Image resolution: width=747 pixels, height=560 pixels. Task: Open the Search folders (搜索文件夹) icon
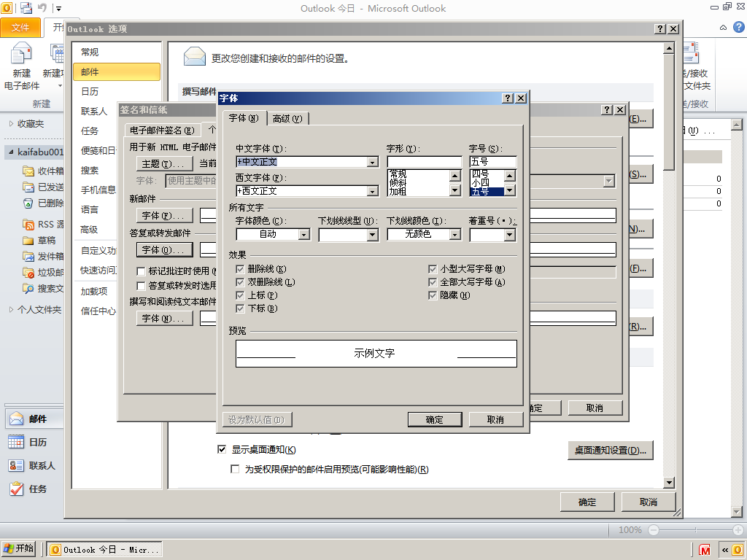(x=28, y=288)
